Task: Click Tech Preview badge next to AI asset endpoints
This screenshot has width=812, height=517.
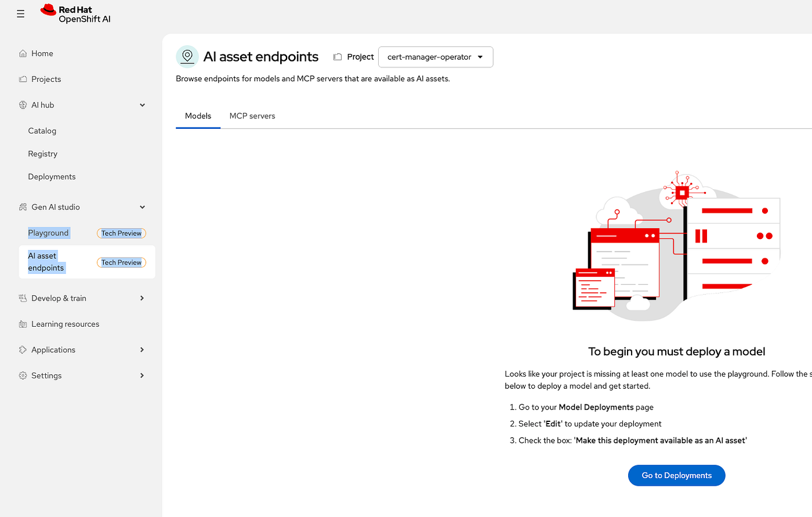Action: 121,262
